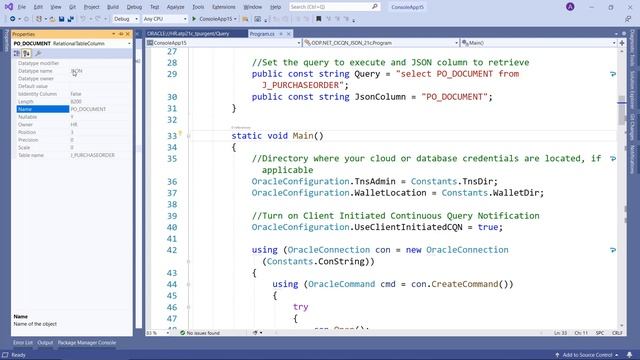Viewport: 640px width, 360px height.
Task: Open the ConsoleApp15 startup target dropdown arrow
Action: 236,19
